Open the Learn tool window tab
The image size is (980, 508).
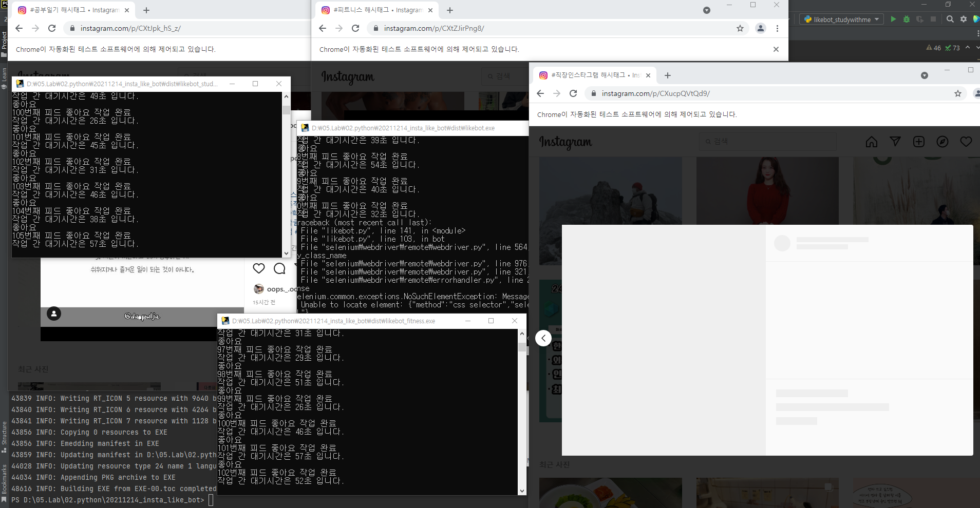pyautogui.click(x=4, y=78)
